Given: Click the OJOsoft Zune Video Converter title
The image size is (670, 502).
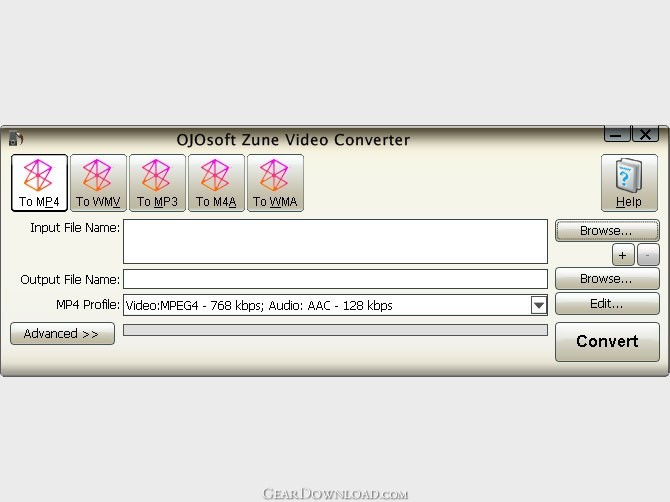Looking at the screenshot, I should (x=293, y=140).
